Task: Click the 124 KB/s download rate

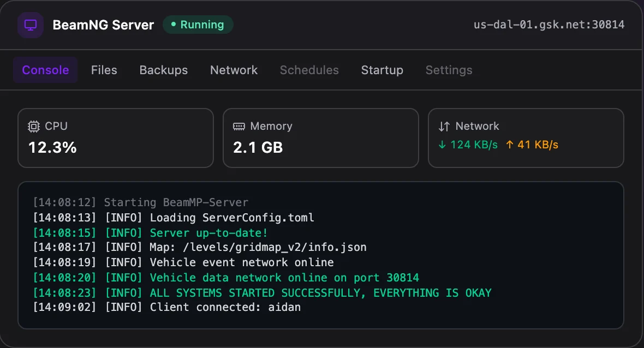Action: click(x=474, y=145)
